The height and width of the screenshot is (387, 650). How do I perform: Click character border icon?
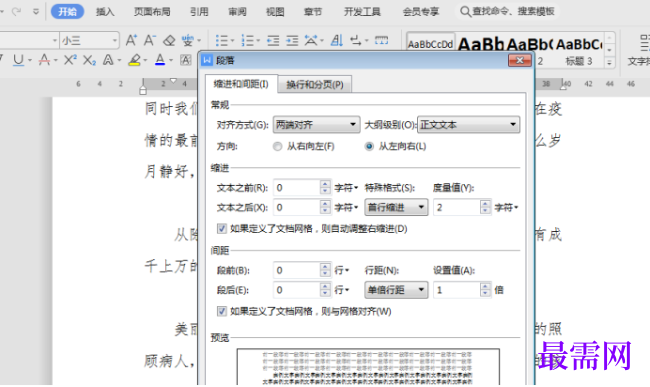[186, 60]
